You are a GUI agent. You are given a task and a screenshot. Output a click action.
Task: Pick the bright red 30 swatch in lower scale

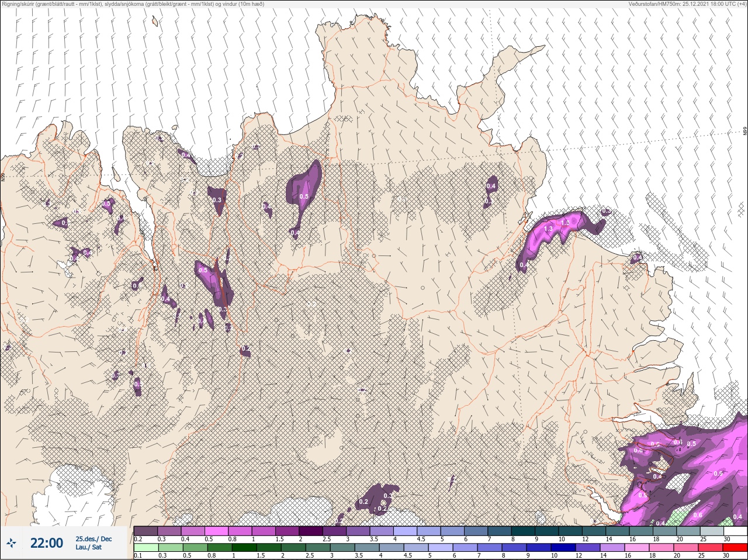coord(735,548)
